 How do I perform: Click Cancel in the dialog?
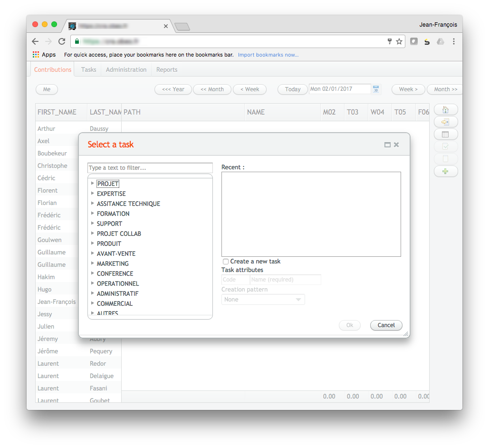coord(386,325)
